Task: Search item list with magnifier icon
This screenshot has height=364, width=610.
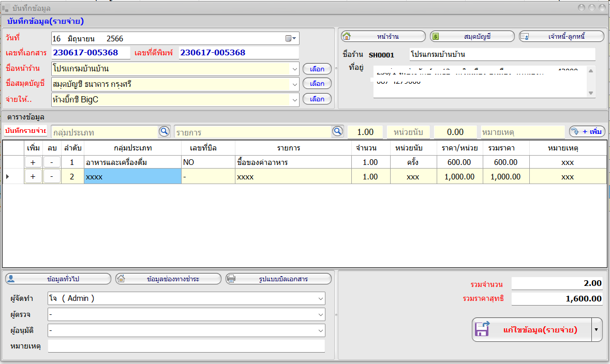Action: 338,131
